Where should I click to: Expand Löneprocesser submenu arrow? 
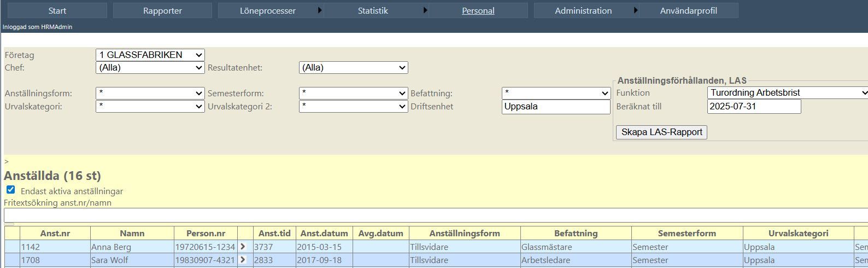320,10
